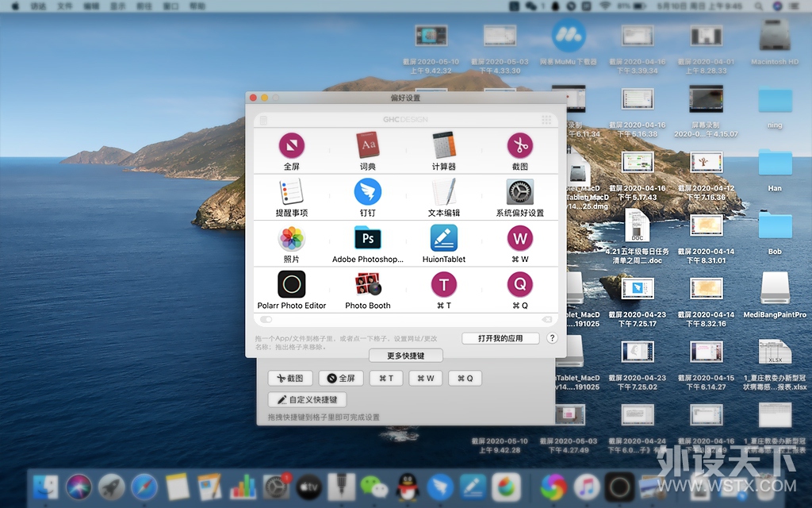
Task: Click the dot-grid icon right of GHC DESIGN
Action: [x=546, y=121]
